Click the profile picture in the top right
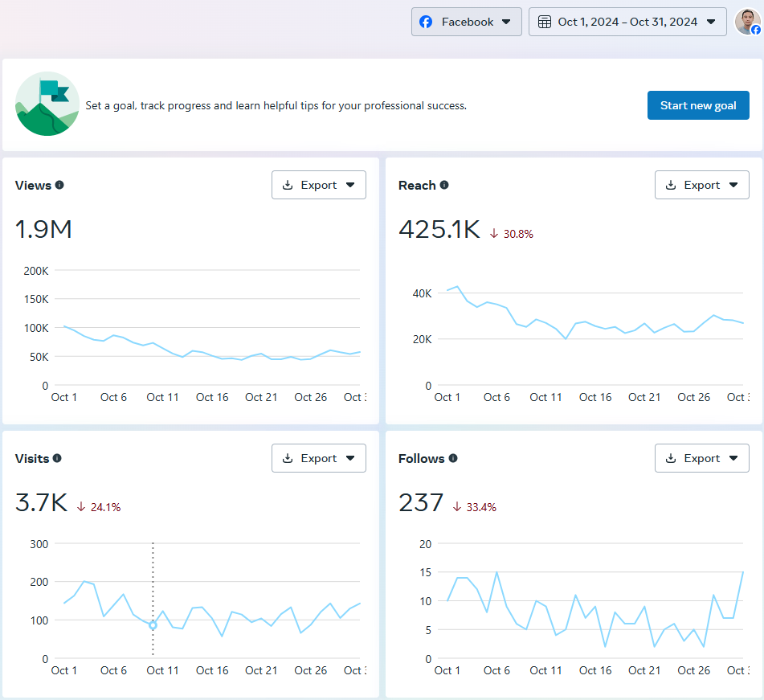764x700 pixels. pos(747,22)
